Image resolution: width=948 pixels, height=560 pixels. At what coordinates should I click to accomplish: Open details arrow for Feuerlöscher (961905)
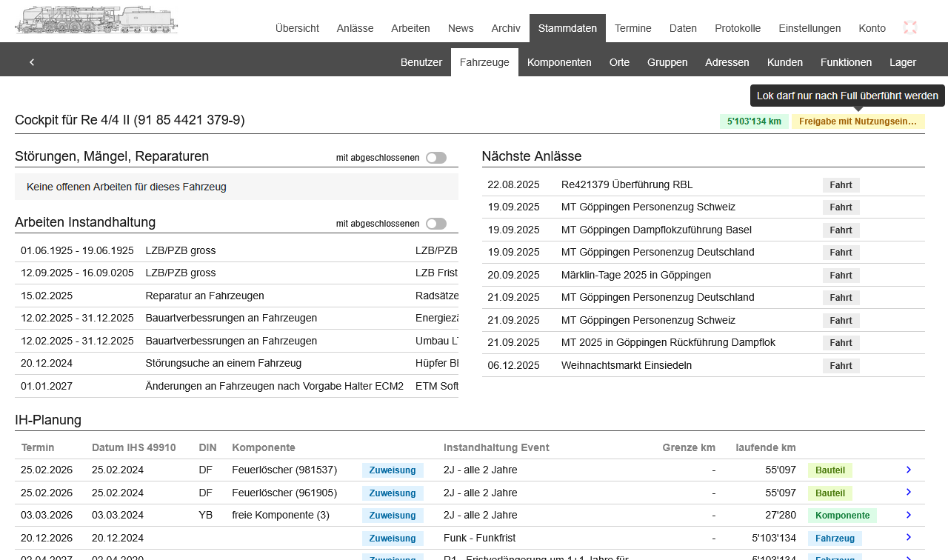click(x=908, y=492)
